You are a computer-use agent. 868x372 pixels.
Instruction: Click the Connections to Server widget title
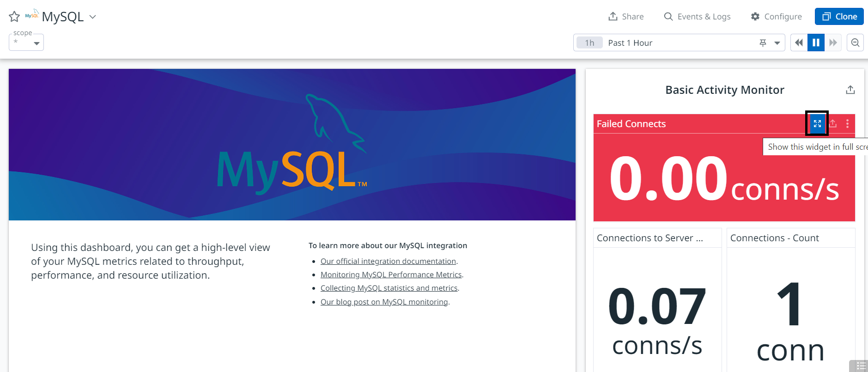(649, 238)
